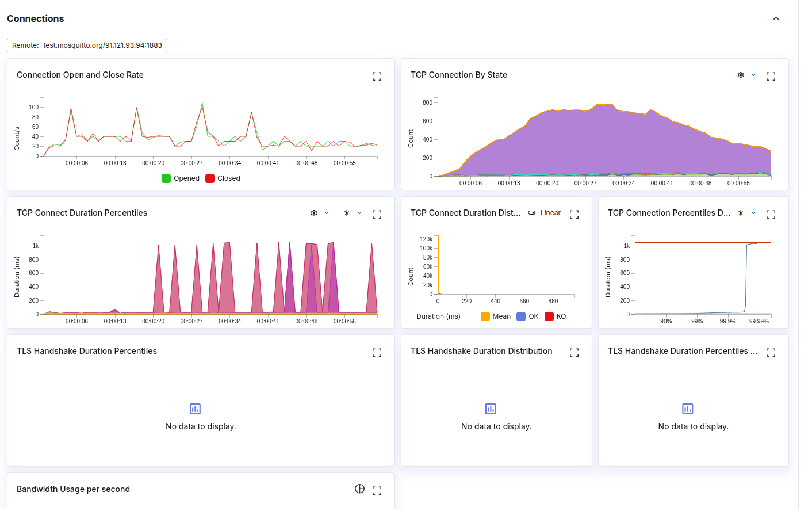Open fullscreen view of TCP Connection By State
Image resolution: width=812 pixels, height=511 pixels.
tap(771, 76)
